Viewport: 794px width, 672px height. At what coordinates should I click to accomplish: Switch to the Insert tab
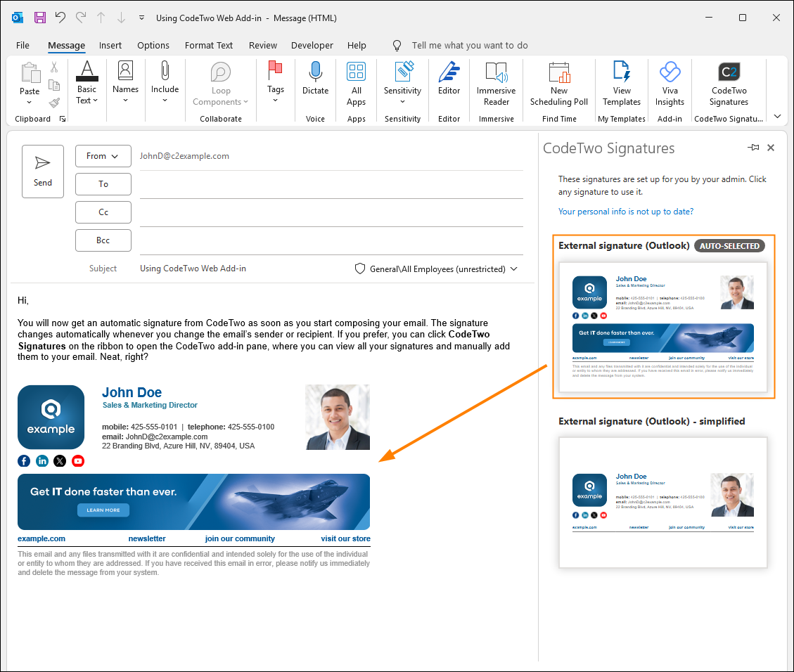(x=110, y=45)
